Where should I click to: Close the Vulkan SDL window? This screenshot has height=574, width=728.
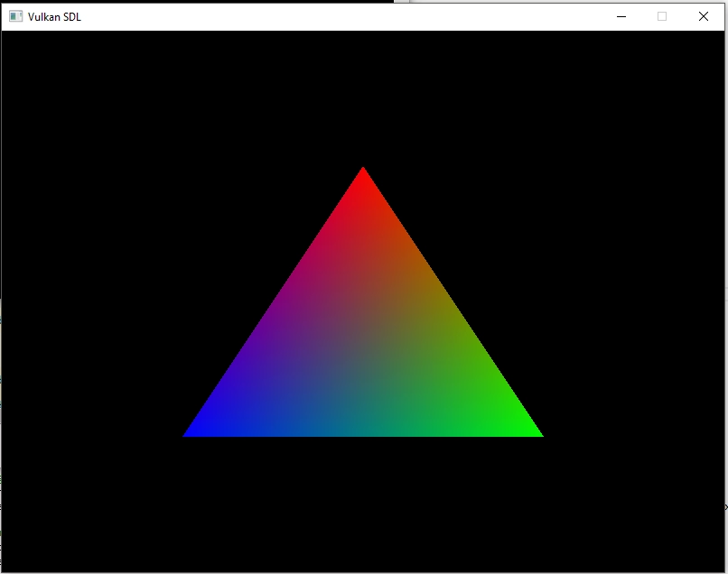704,16
